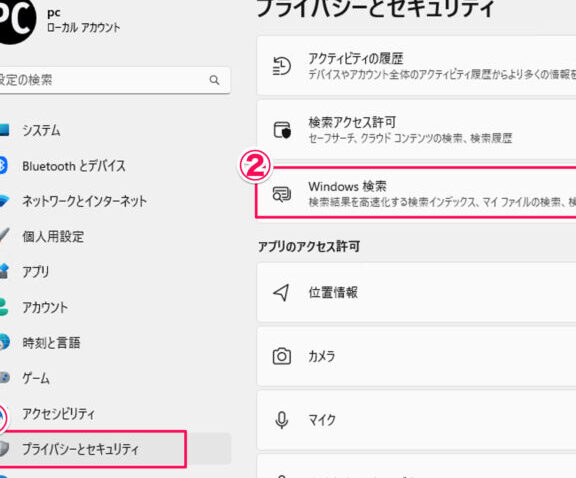
Task: Open Windows 検索 settings row
Action: coord(417,193)
